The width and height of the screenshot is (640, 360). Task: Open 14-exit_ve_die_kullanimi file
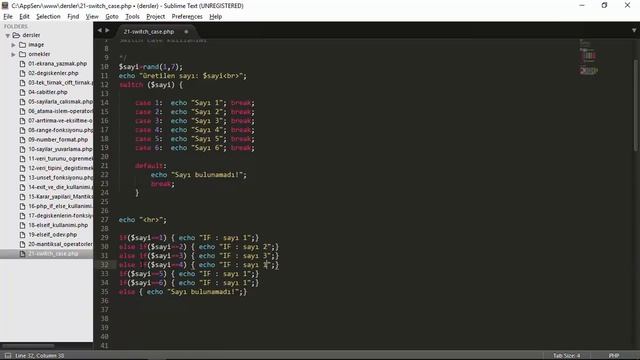pos(60,187)
